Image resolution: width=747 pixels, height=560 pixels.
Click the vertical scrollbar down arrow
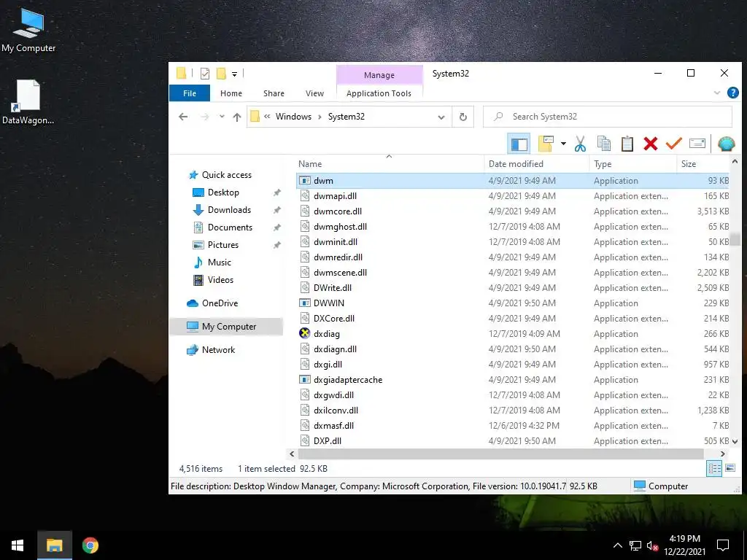[735, 441]
